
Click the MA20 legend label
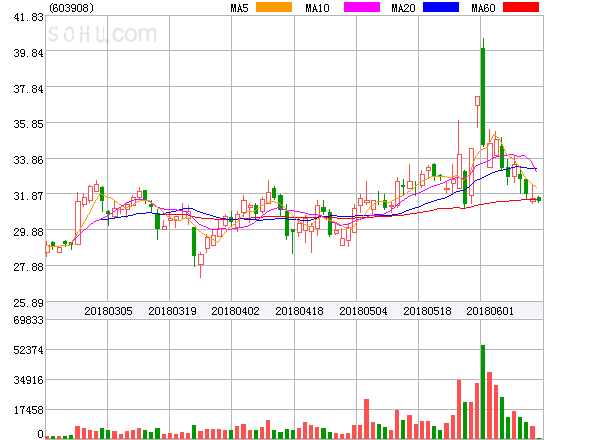pos(403,8)
